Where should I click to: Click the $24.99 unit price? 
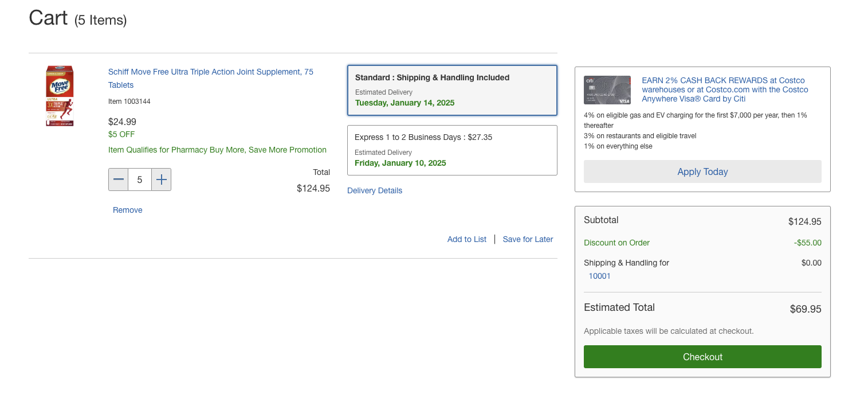pyautogui.click(x=122, y=122)
